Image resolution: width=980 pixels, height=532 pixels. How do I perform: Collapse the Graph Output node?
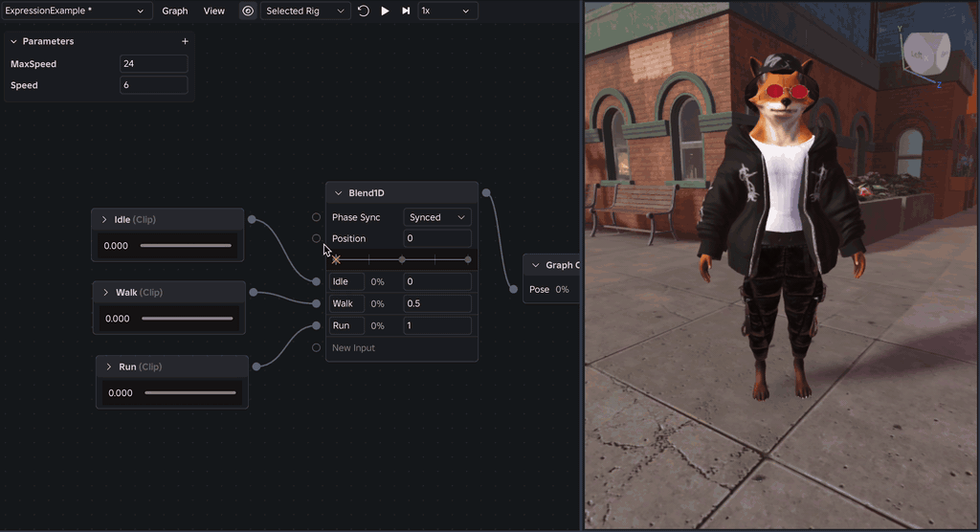pyautogui.click(x=535, y=265)
